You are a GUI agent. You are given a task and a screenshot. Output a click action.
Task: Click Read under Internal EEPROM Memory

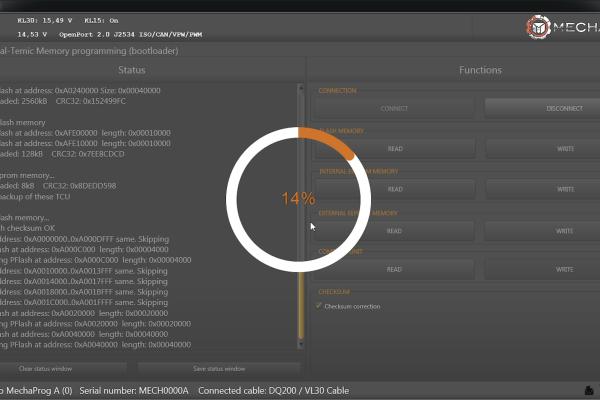(x=395, y=189)
